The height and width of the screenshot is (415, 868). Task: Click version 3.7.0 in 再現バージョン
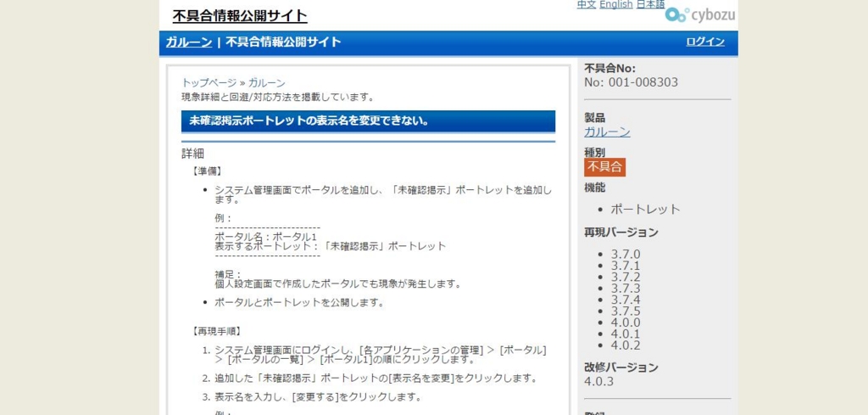[x=626, y=255]
